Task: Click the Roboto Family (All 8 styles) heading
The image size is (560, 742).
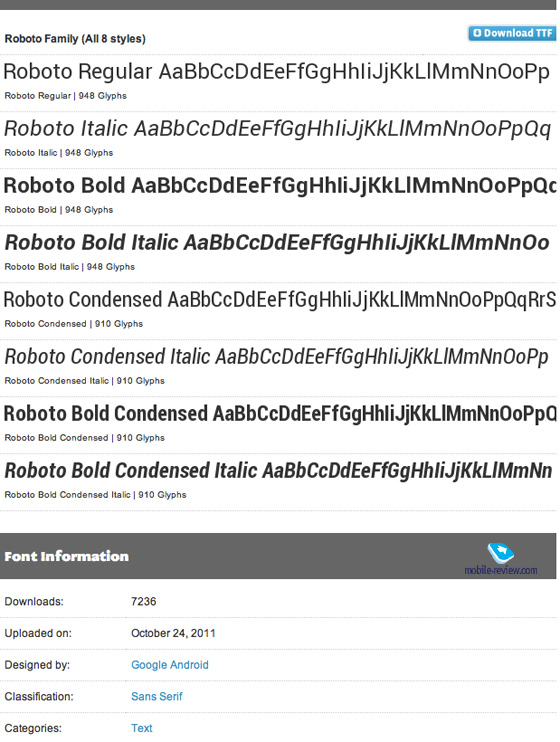Action: [75, 39]
